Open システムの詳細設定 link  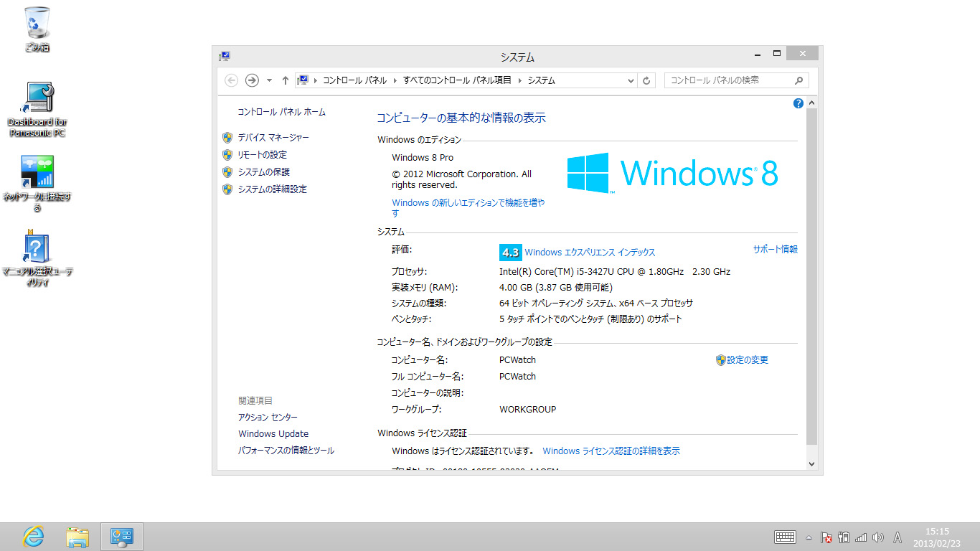click(272, 189)
